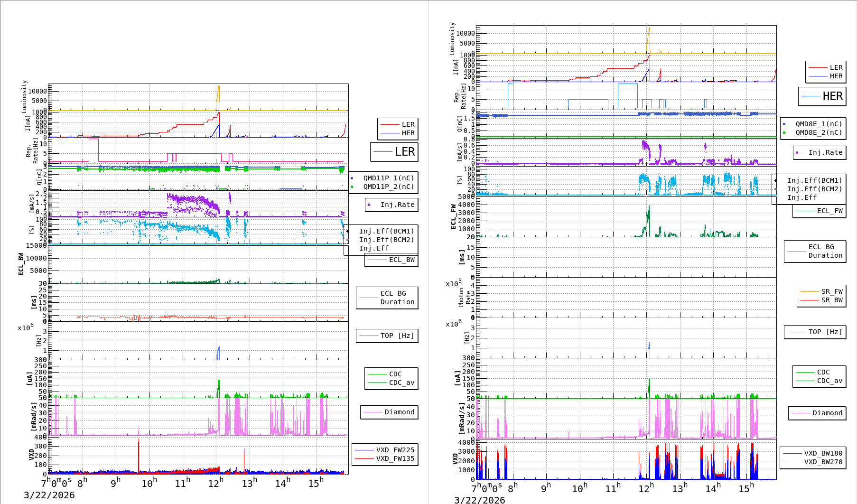Select QMD11P_2(nC) green legend entry

tap(388, 187)
